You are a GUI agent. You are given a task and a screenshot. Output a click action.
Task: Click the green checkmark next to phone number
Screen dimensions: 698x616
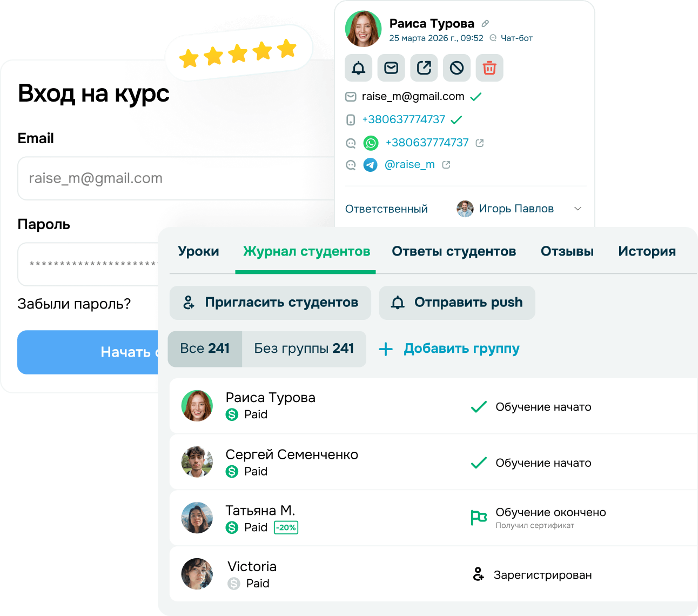pyautogui.click(x=457, y=119)
